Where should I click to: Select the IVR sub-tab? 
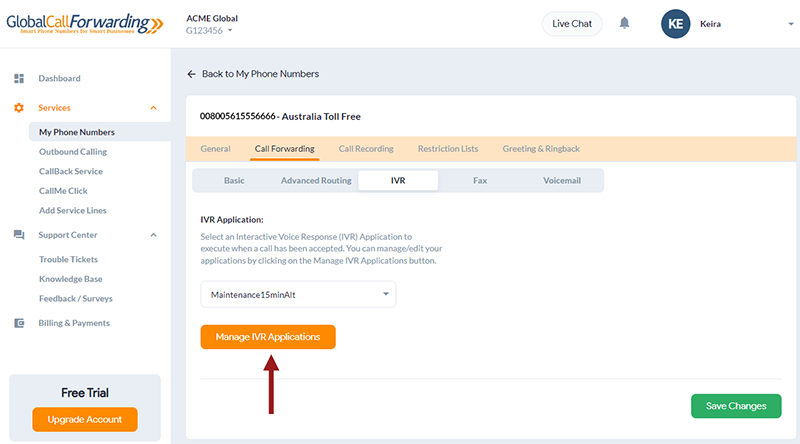pyautogui.click(x=398, y=181)
